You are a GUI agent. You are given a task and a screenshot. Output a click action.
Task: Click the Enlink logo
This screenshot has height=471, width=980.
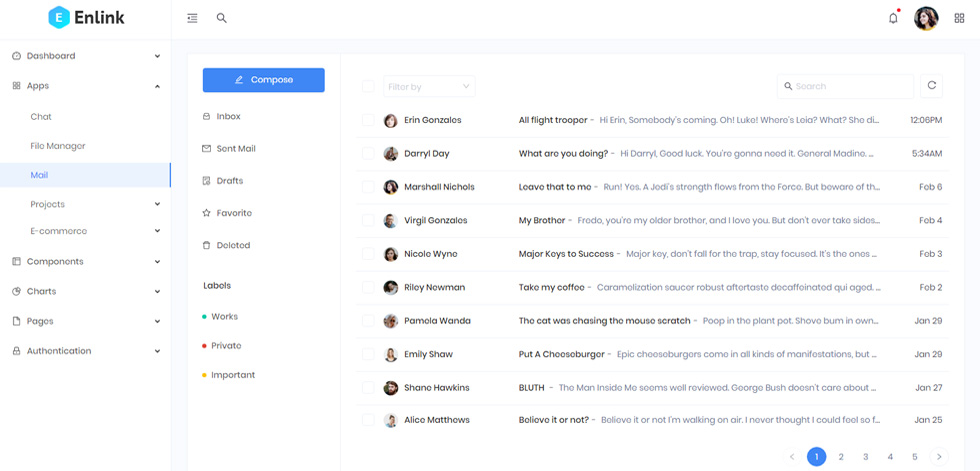coord(86,17)
